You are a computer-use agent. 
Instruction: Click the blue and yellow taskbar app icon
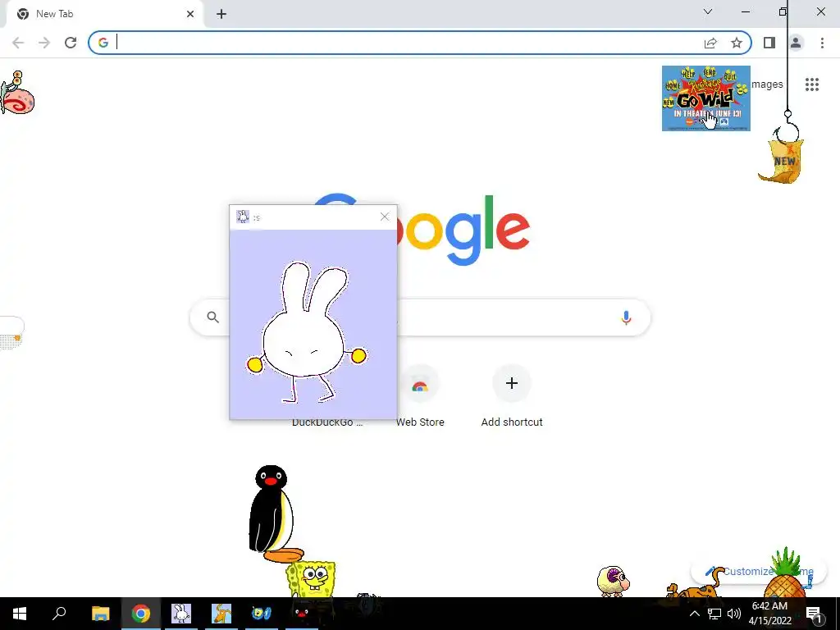click(262, 614)
